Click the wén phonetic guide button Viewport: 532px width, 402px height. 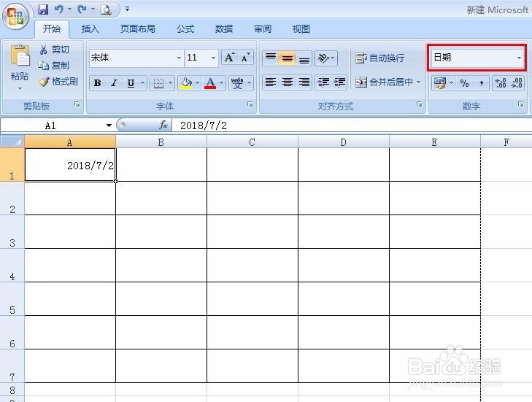238,82
